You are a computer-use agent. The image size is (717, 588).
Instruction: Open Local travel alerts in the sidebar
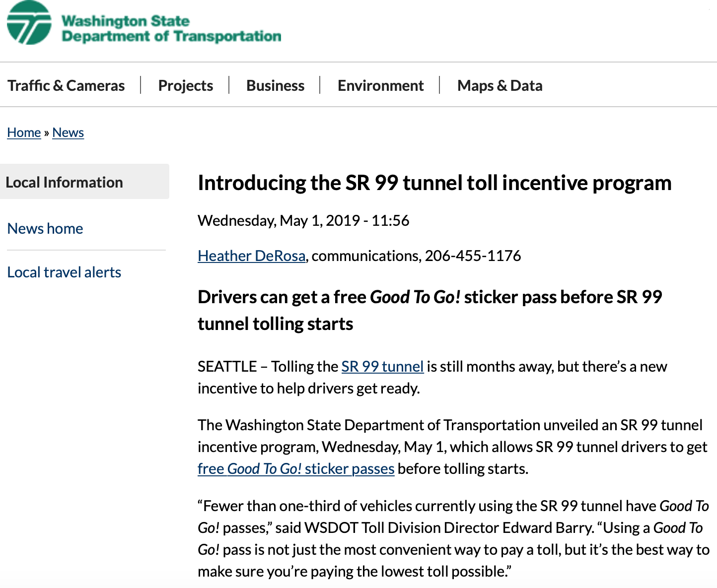[64, 272]
